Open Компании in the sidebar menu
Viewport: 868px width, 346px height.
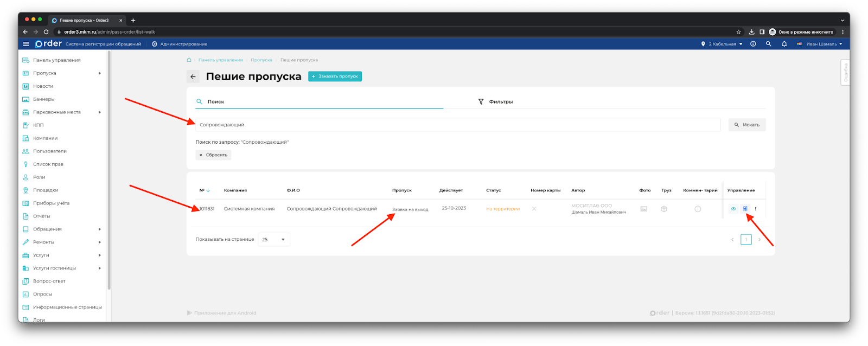click(x=45, y=138)
